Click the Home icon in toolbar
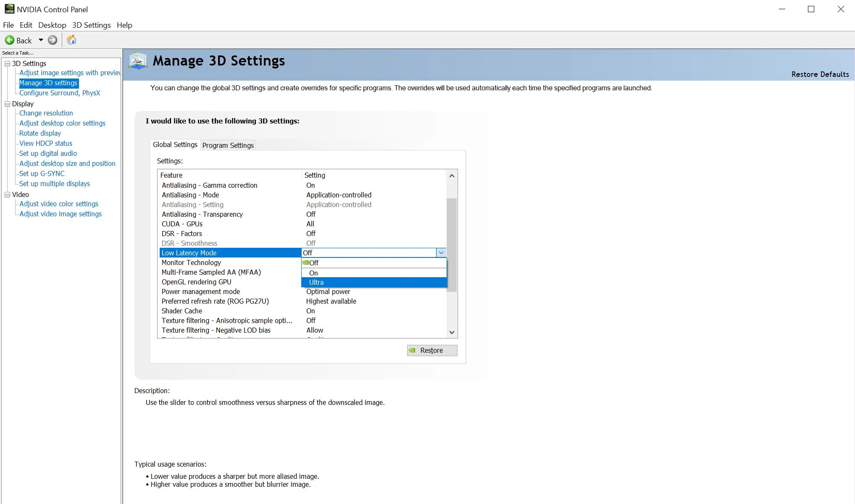Screen dimensions: 855x504 (71, 40)
